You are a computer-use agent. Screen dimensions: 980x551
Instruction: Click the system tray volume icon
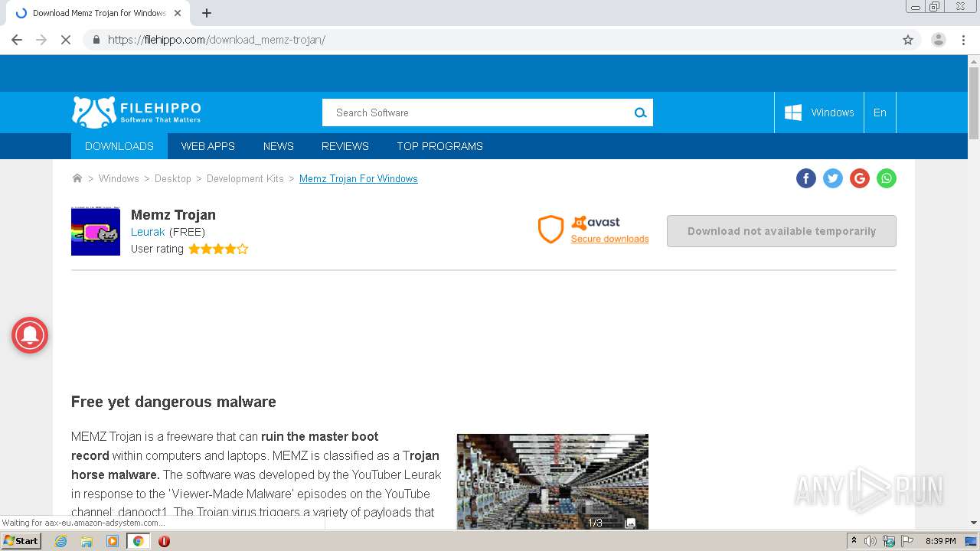tap(871, 541)
